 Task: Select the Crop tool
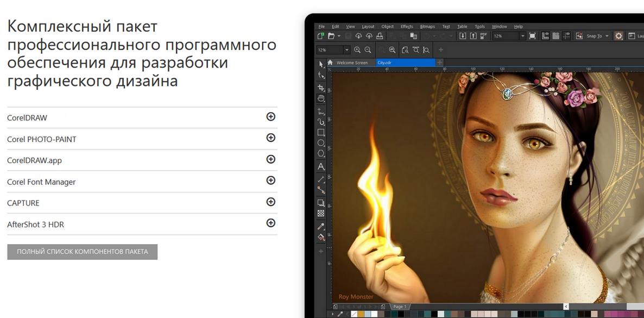(321, 88)
